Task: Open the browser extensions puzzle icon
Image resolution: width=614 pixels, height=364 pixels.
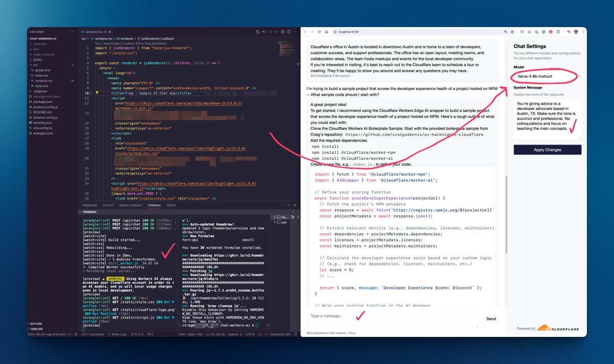Action: pos(558,32)
